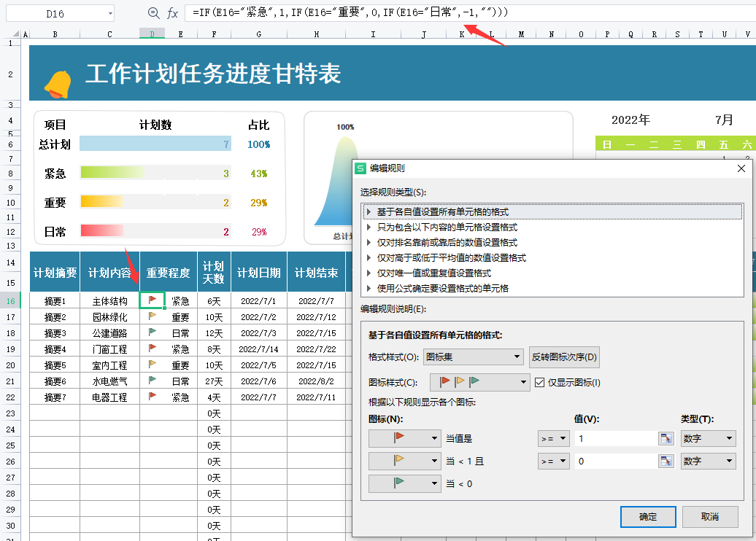Click the cell 摘要3

55,333
